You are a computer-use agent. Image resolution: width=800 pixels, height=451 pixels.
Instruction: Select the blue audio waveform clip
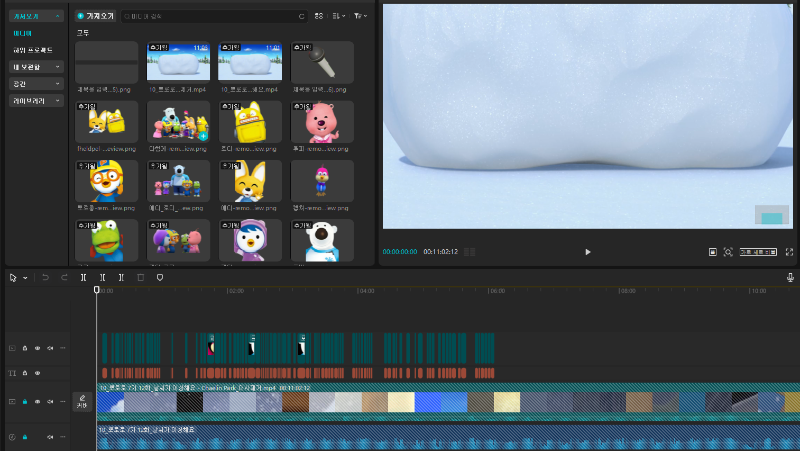448,438
